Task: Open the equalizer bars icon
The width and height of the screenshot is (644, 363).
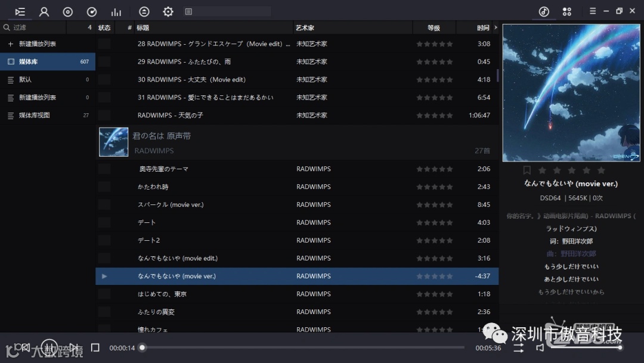Action: click(x=116, y=11)
